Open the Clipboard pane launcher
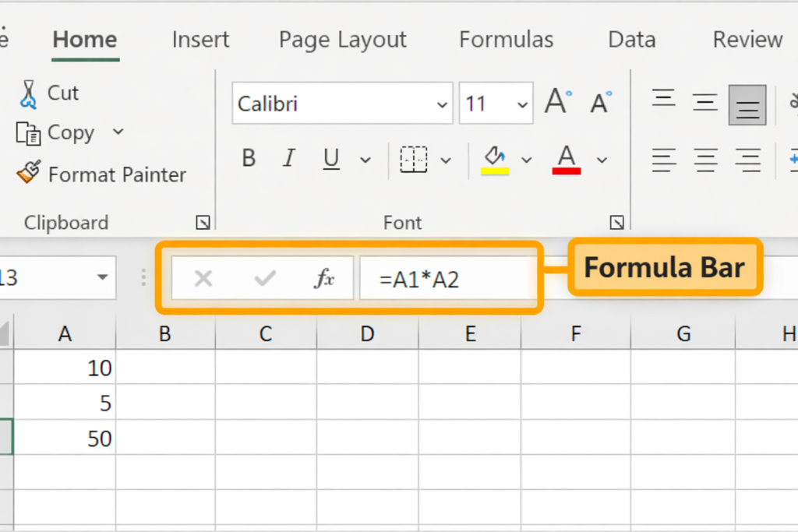Viewport: 798px width, 532px height. tap(203, 223)
